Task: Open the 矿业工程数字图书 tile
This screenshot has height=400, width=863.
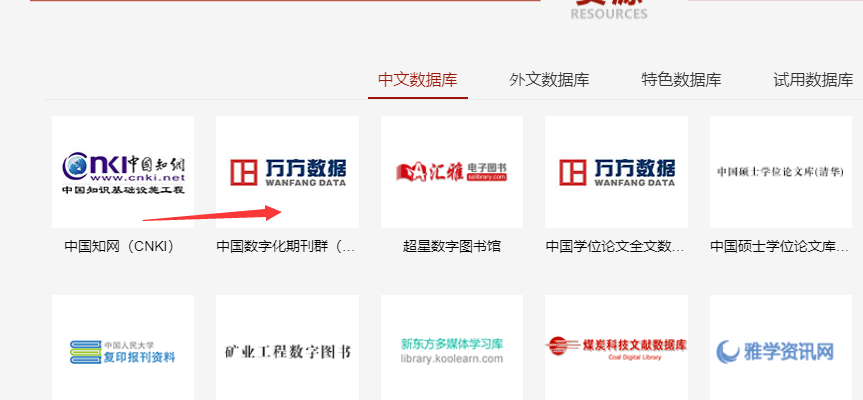Action: point(287,348)
